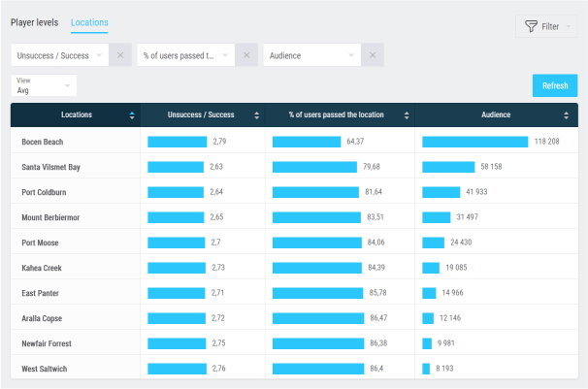Viewport: 588px width, 389px height.
Task: Sort by Locations column arrows
Action: tap(132, 115)
